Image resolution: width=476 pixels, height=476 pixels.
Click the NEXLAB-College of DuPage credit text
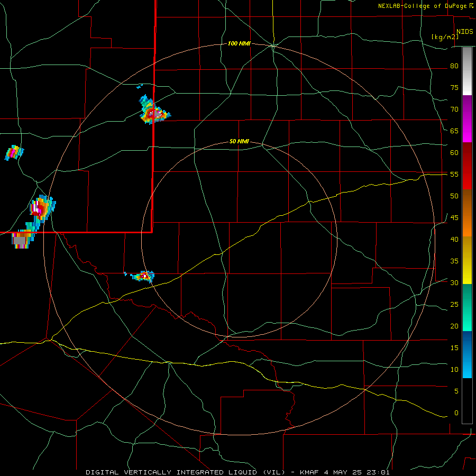pos(423,6)
